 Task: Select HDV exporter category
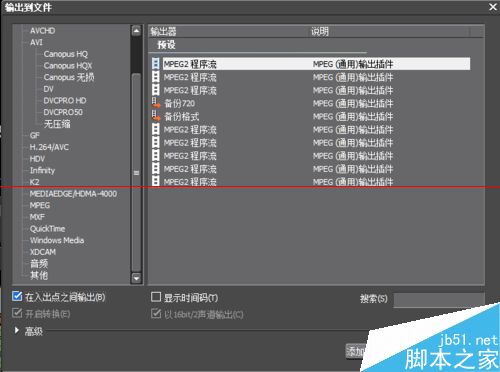coord(37,159)
